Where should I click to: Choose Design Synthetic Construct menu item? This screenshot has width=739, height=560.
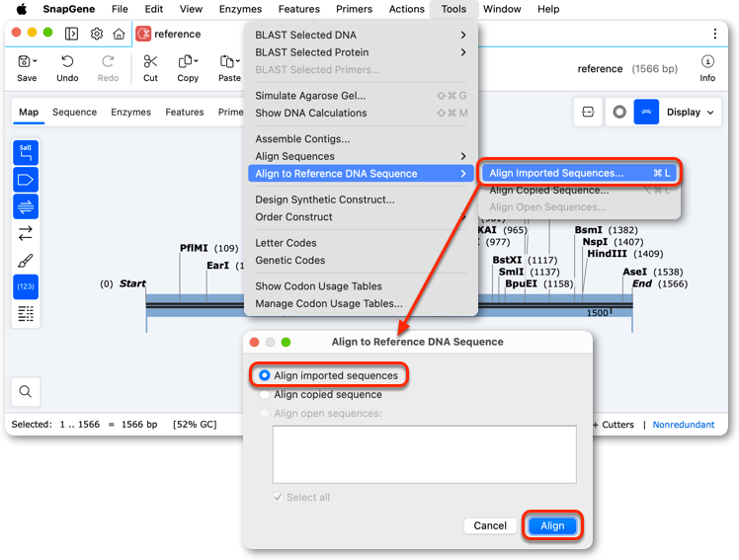pyautogui.click(x=361, y=200)
